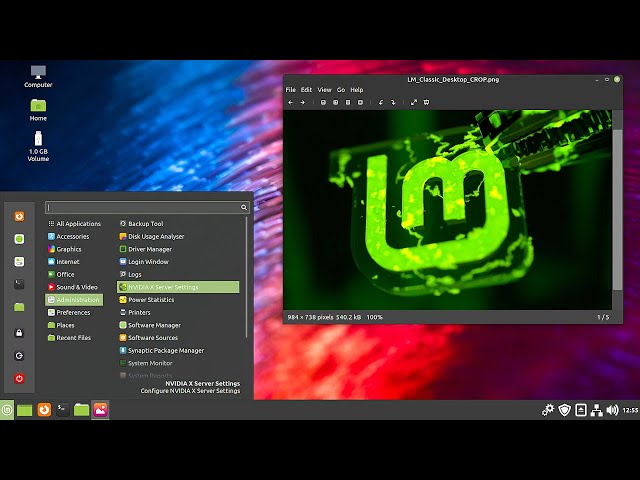Open System Settings in favorites sidebar

coord(19,262)
